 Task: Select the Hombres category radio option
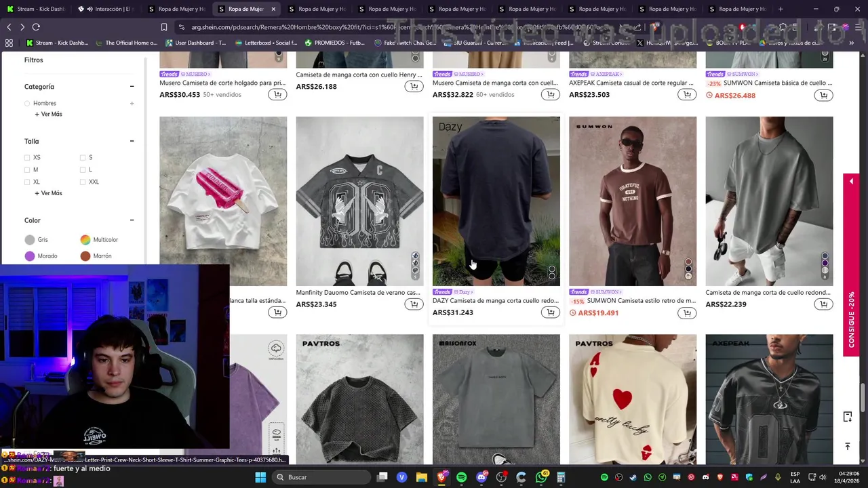tap(27, 103)
